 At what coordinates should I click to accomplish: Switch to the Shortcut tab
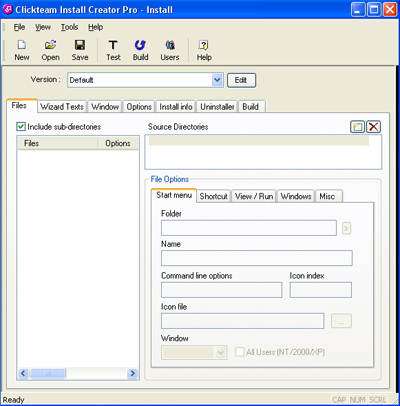click(213, 196)
